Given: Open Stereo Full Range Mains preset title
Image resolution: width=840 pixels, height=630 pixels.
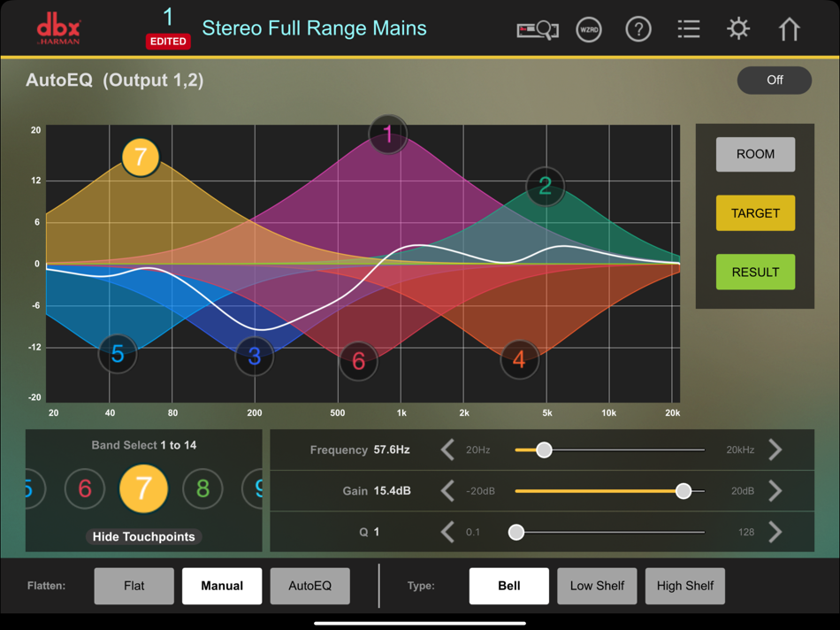Looking at the screenshot, I should click(x=314, y=28).
